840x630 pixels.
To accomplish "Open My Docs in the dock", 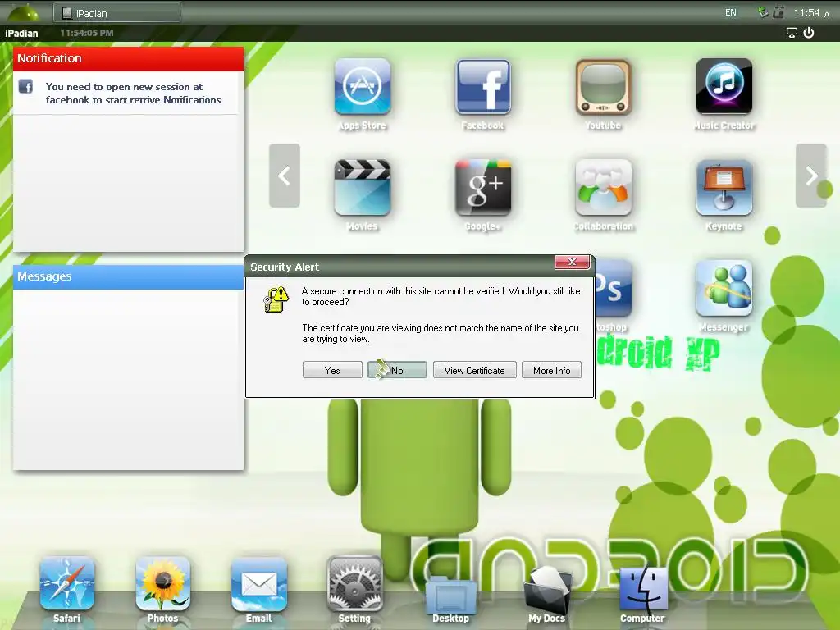I will tap(546, 589).
